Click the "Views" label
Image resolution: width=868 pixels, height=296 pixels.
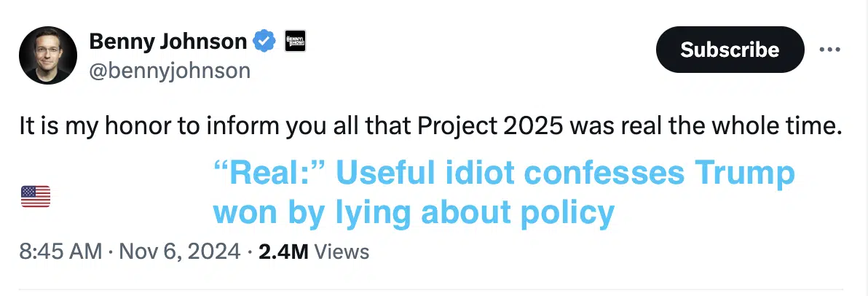pyautogui.click(x=342, y=252)
